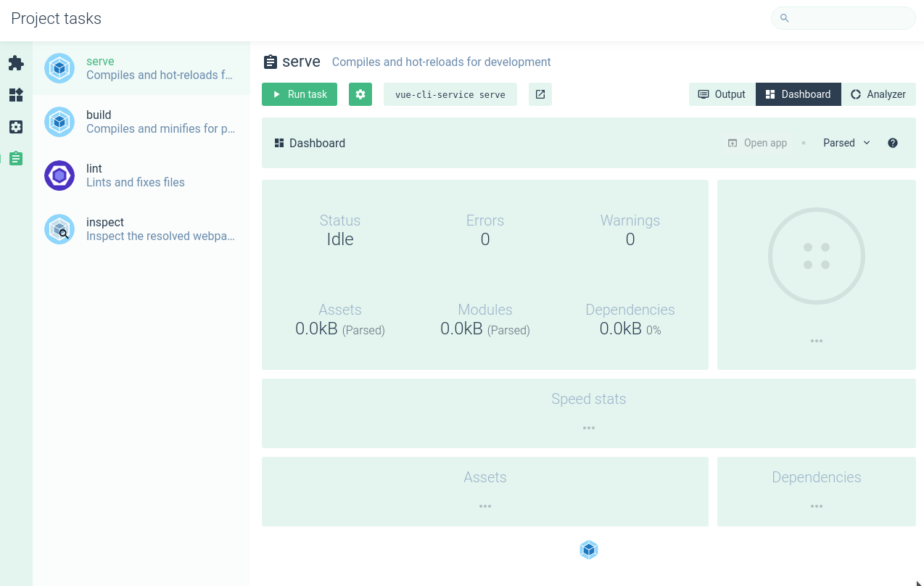Click the Errors 0 count
Image resolution: width=924 pixels, height=586 pixels.
tap(485, 239)
